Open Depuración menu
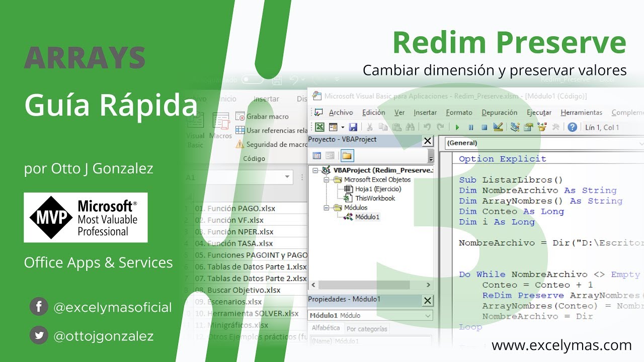 (499, 113)
